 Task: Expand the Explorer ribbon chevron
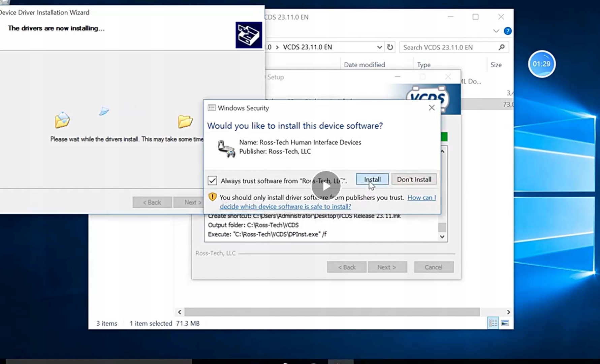click(x=496, y=31)
